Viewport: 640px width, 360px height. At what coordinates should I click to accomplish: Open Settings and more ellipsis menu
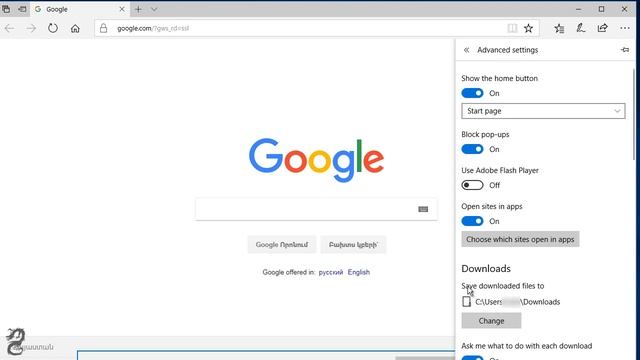(x=625, y=28)
